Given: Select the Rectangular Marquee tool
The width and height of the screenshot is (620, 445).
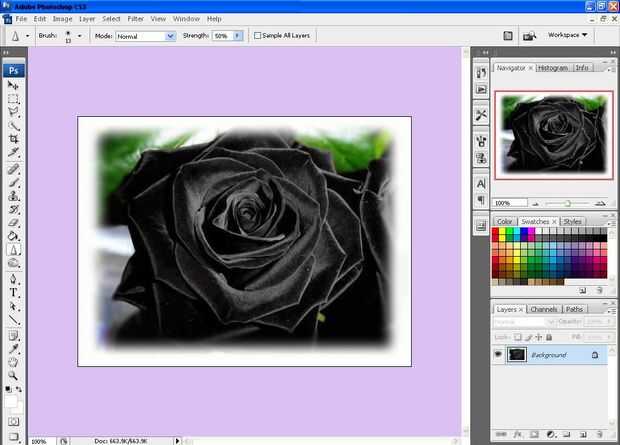Looking at the screenshot, I should click(x=13, y=99).
